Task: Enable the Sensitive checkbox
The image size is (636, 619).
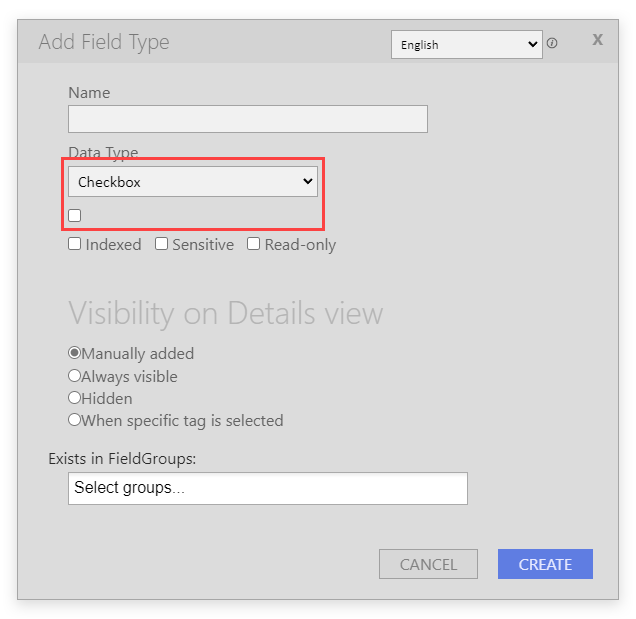Action: point(161,244)
